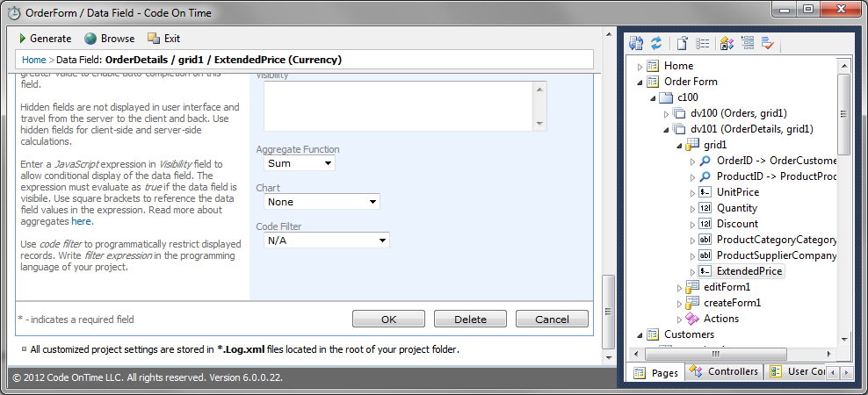Collapse the dv101 (OrderDetails, grid1) node
868x395 pixels.
(x=666, y=129)
